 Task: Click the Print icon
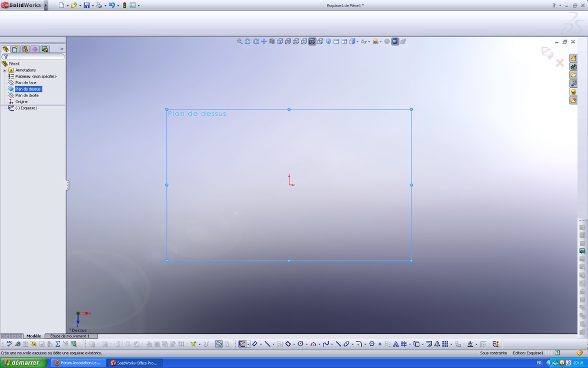[x=99, y=5]
